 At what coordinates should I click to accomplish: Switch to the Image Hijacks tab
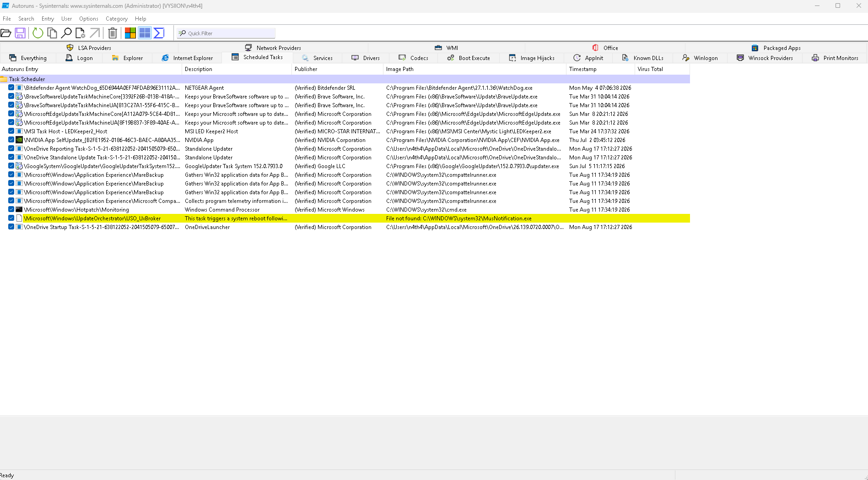(532, 58)
